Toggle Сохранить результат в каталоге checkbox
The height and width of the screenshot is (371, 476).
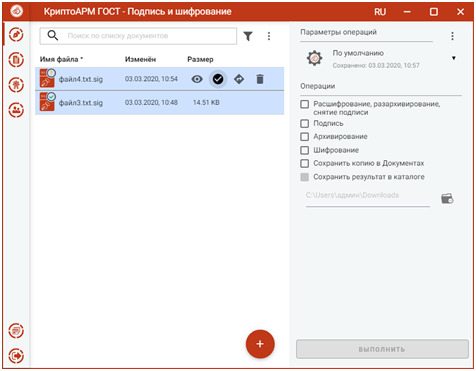click(x=304, y=177)
